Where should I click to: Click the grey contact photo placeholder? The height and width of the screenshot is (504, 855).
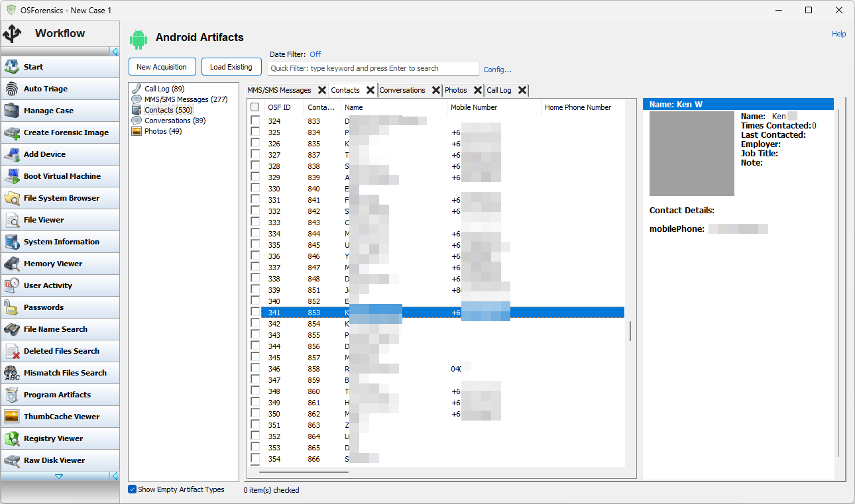point(692,154)
